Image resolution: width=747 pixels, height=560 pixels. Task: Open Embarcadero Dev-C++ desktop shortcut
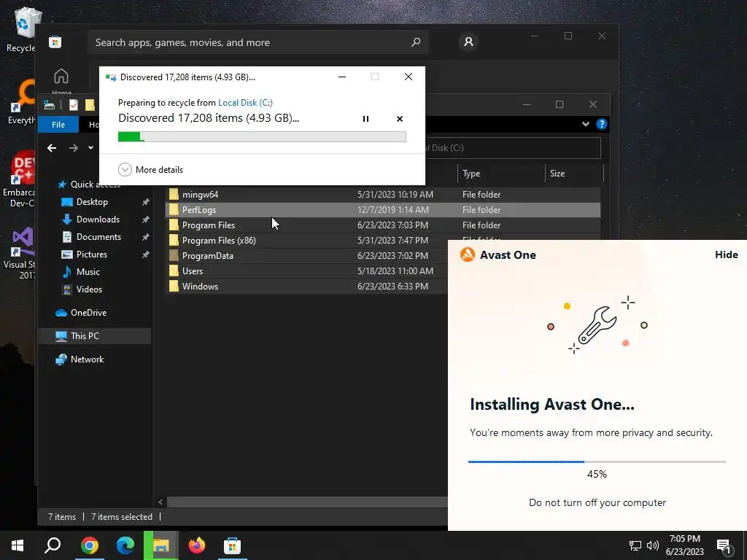(19, 180)
